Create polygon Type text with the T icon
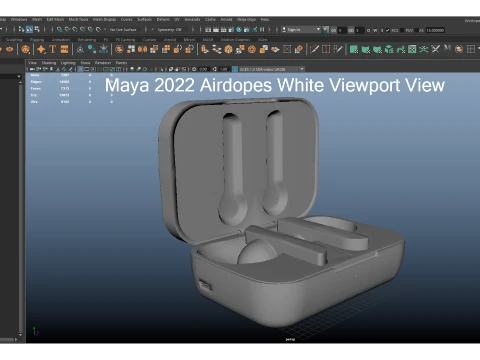This screenshot has width=480, height=360. 53,49
